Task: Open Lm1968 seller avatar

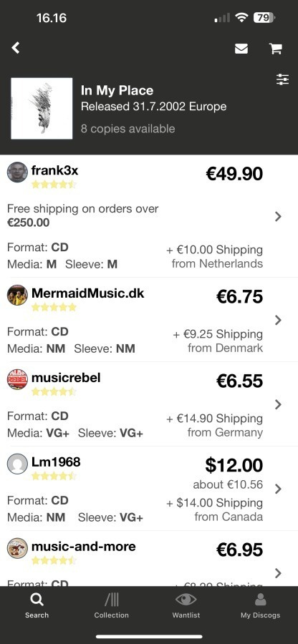Action: click(17, 464)
